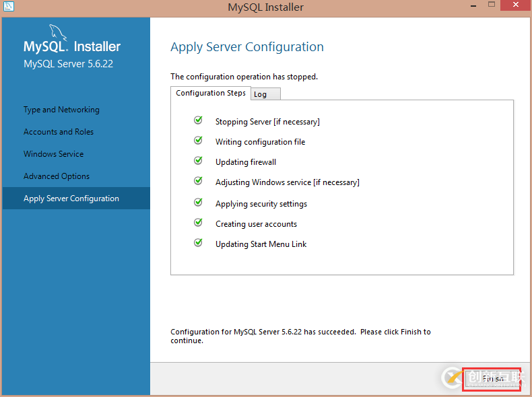This screenshot has height=397, width=532.
Task: Click the check mark for Creating user accounts
Action: 198,223
